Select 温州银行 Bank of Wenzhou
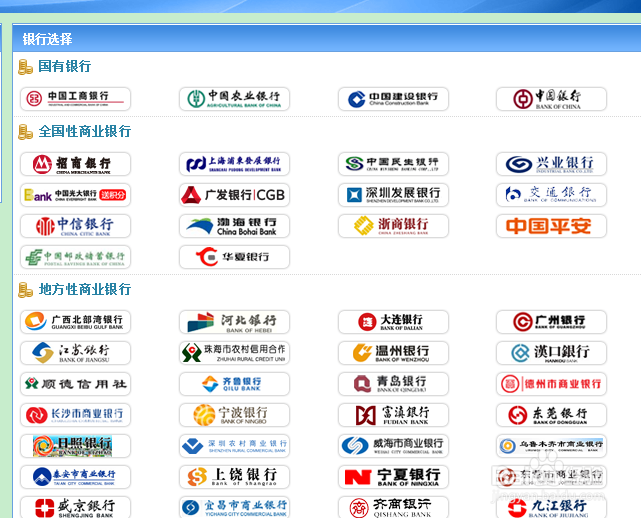The height and width of the screenshot is (518, 641). pos(393,353)
